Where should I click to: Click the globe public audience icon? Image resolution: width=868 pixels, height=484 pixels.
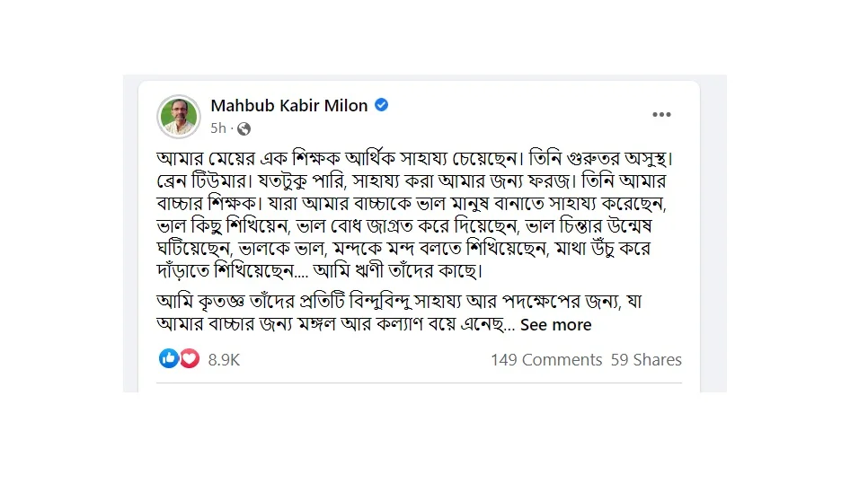(244, 129)
